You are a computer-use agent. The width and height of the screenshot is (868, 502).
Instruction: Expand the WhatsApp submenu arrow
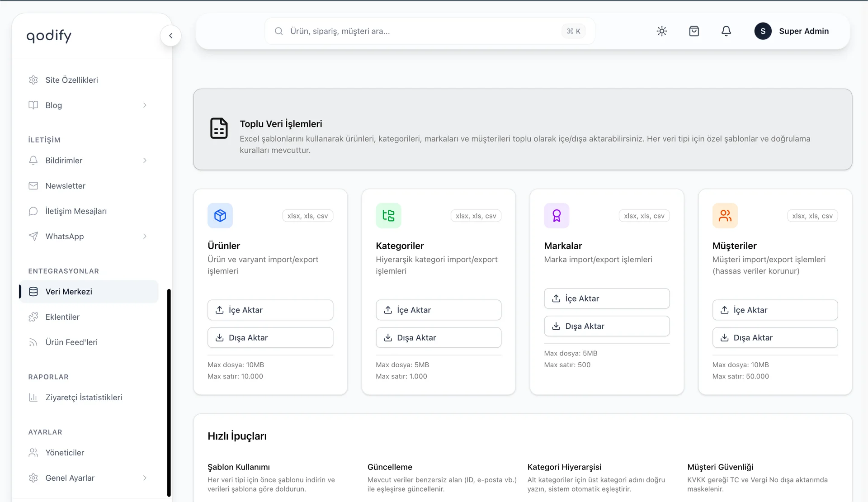[145, 237]
